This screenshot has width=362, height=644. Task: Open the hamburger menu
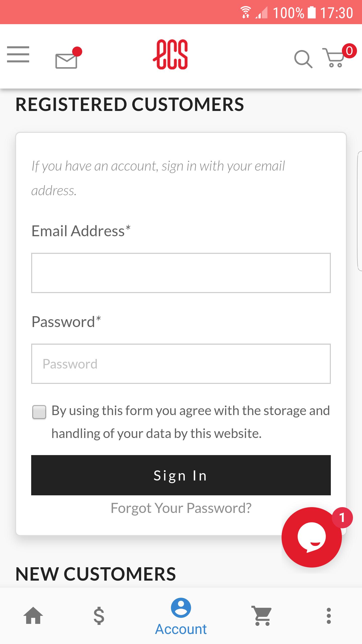click(18, 54)
